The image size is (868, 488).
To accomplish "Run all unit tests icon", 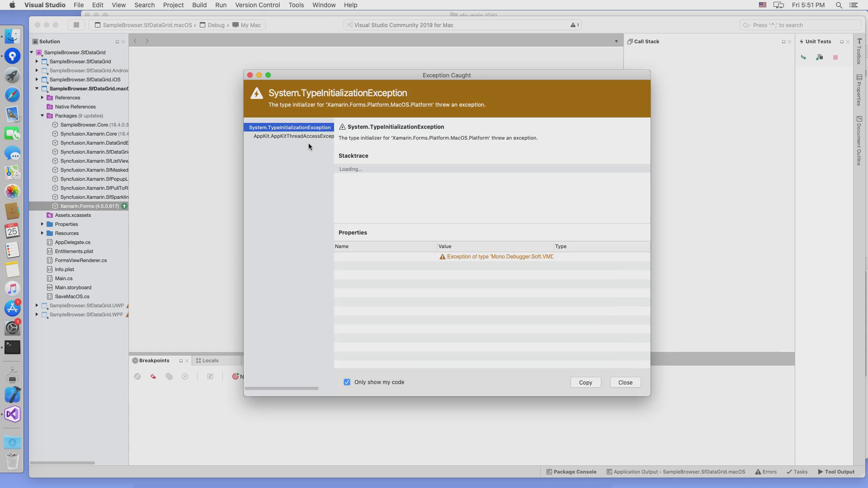I will pos(803,57).
